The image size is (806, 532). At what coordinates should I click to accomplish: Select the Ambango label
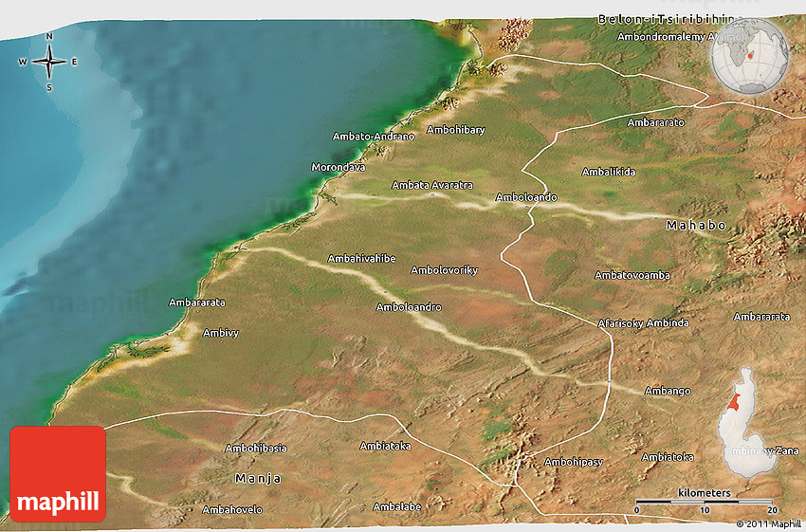coord(668,391)
